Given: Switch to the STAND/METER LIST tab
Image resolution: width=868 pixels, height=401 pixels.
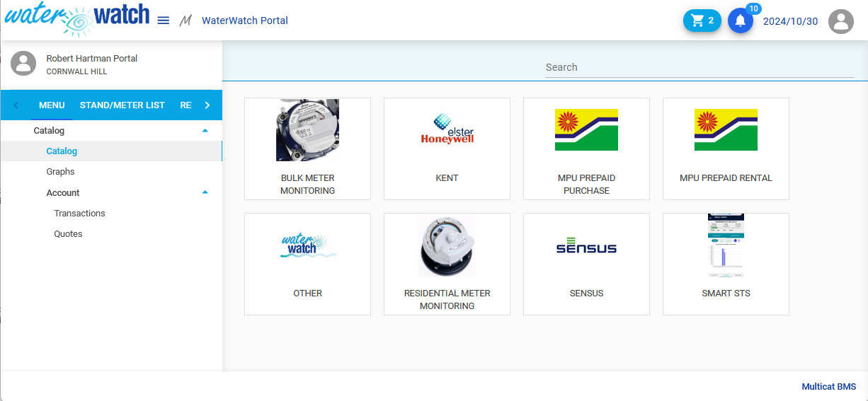Looking at the screenshot, I should [122, 105].
